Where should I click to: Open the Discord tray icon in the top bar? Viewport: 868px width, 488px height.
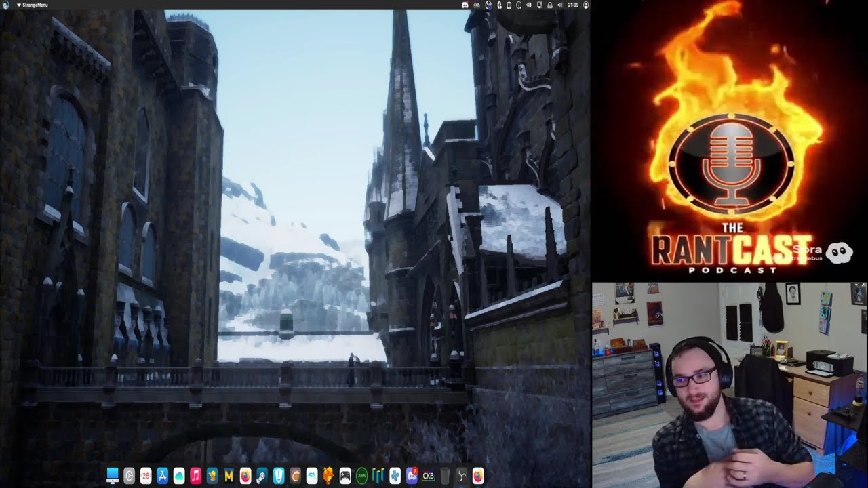pyautogui.click(x=465, y=5)
